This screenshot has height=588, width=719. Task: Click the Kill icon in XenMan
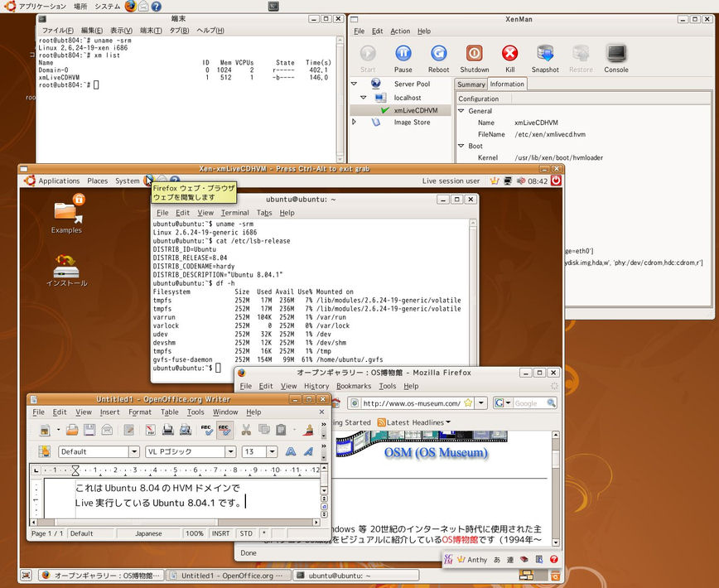[x=510, y=54]
